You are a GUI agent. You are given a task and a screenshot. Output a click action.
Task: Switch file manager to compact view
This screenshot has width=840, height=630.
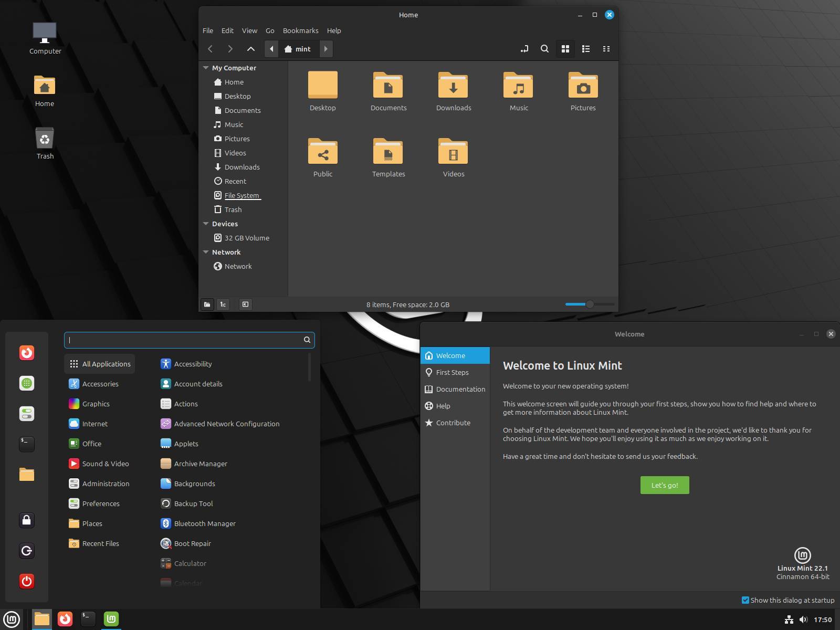pos(606,49)
